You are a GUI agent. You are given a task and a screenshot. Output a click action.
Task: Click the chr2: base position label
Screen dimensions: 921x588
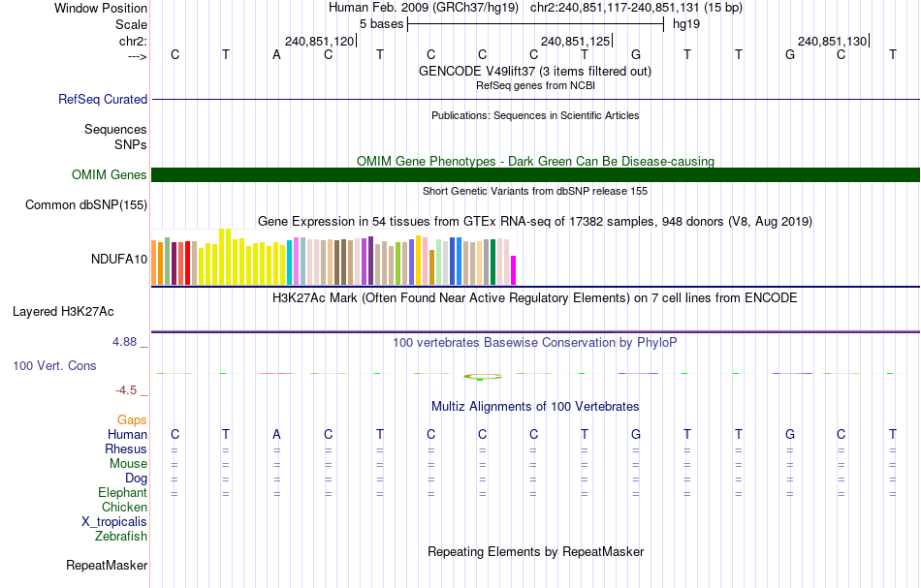coord(134,41)
